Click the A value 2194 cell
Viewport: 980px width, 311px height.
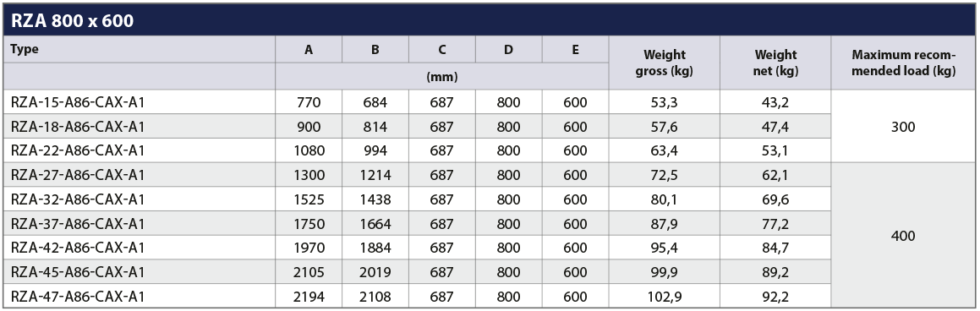point(309,296)
